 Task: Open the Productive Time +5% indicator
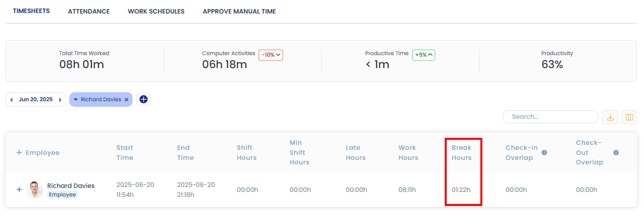[423, 55]
